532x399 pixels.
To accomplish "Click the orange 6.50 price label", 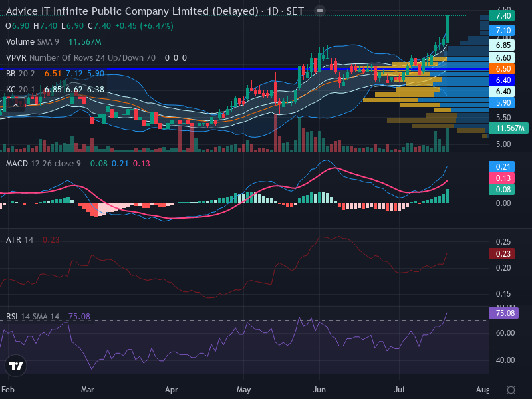I will (x=502, y=69).
